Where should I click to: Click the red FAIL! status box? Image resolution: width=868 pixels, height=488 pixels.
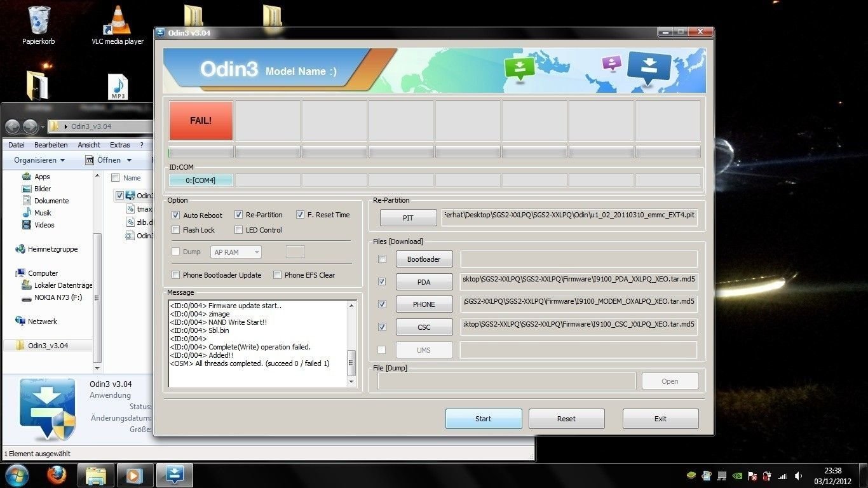tap(201, 120)
